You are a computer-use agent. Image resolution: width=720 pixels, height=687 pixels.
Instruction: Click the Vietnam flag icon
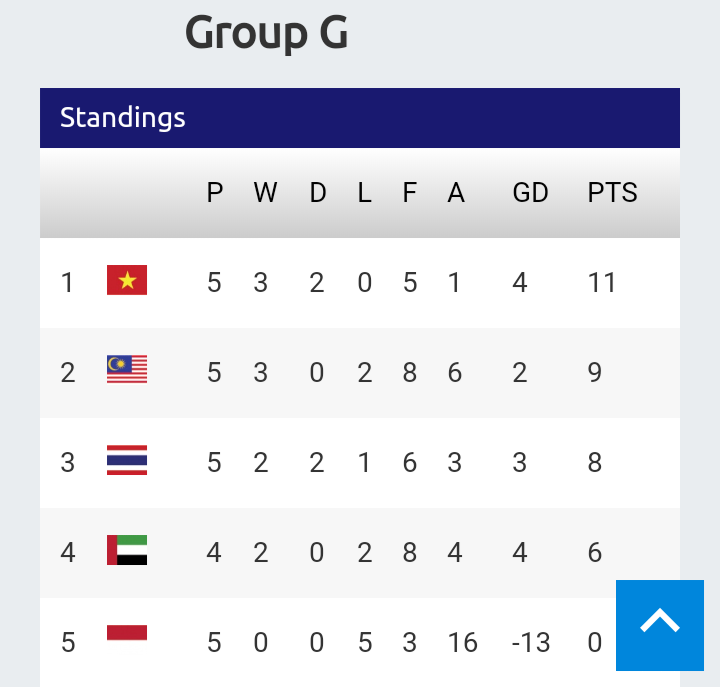point(127,281)
